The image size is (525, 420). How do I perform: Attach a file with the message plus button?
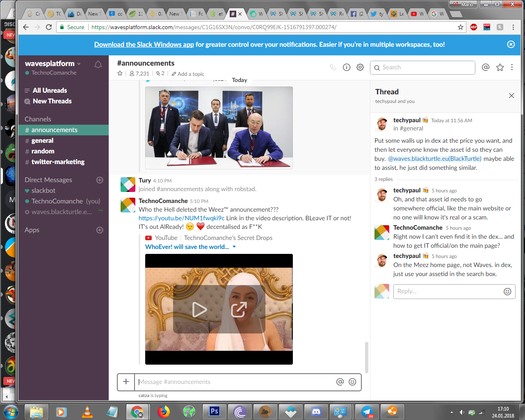point(126,382)
